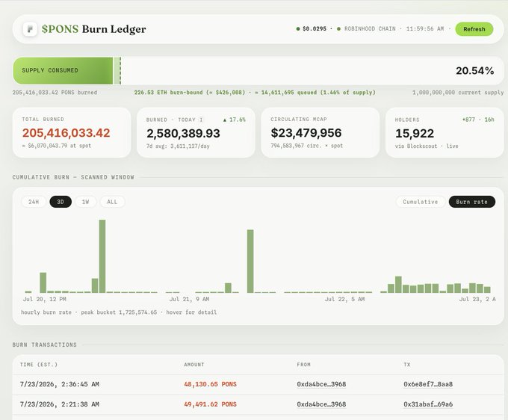Click the 7d avg: 3,611,127/day text
Screen dimensions: 508x420
coord(178,146)
